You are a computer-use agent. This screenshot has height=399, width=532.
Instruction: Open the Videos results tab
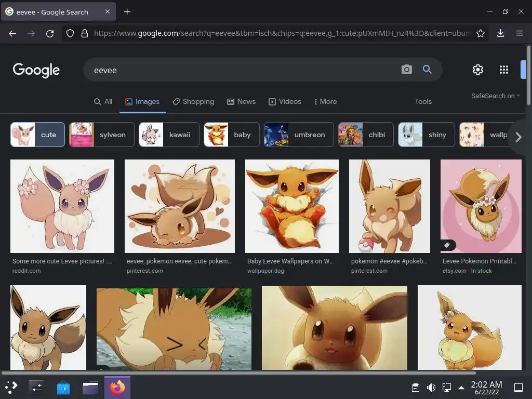point(285,101)
